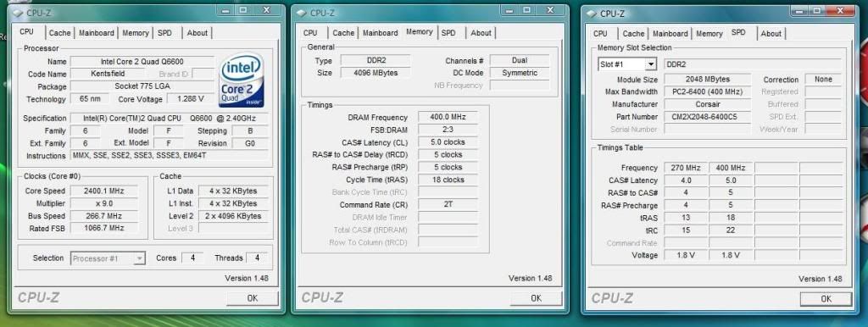Switch to Cache tab in first window
Viewport: 868px width, 327px height.
coord(60,33)
